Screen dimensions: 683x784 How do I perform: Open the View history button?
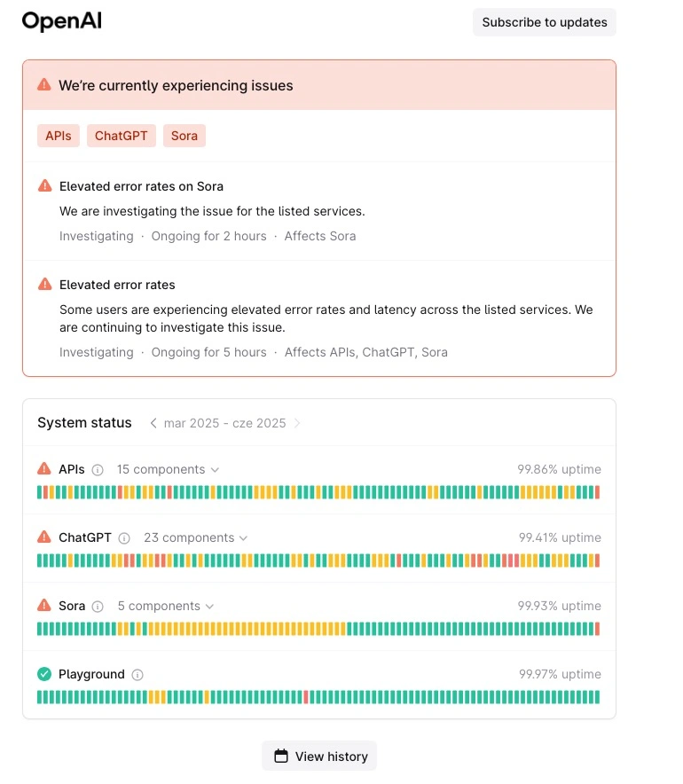pyautogui.click(x=319, y=756)
